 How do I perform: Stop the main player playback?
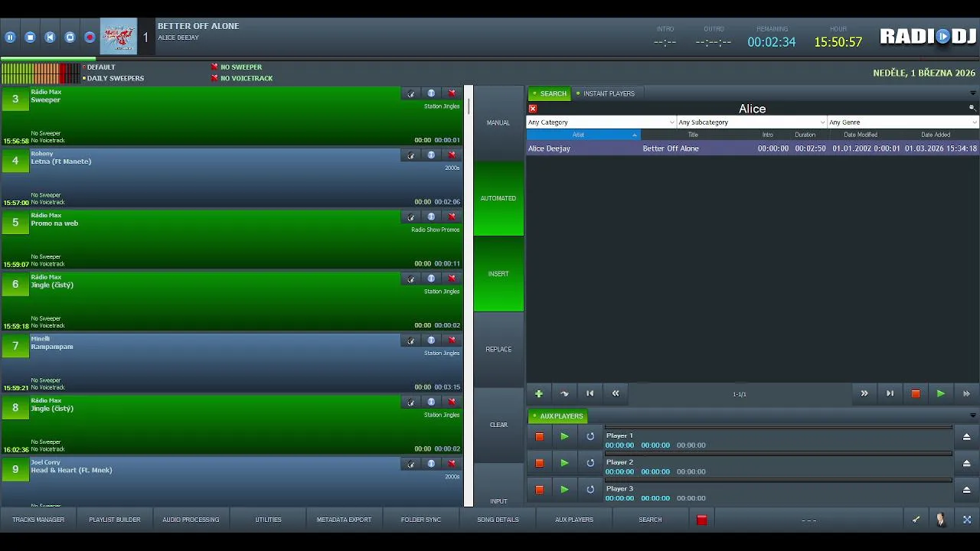(x=30, y=37)
